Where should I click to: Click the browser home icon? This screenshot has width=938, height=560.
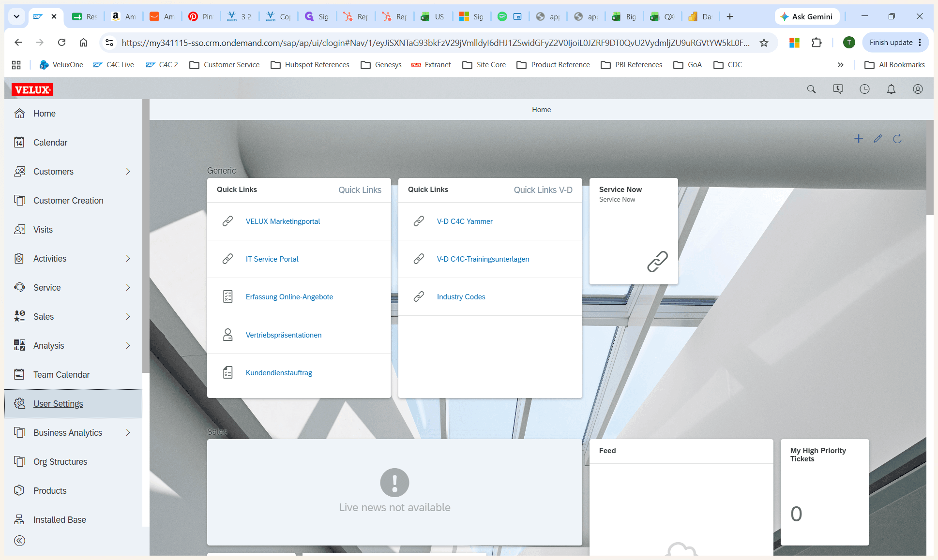coord(83,43)
